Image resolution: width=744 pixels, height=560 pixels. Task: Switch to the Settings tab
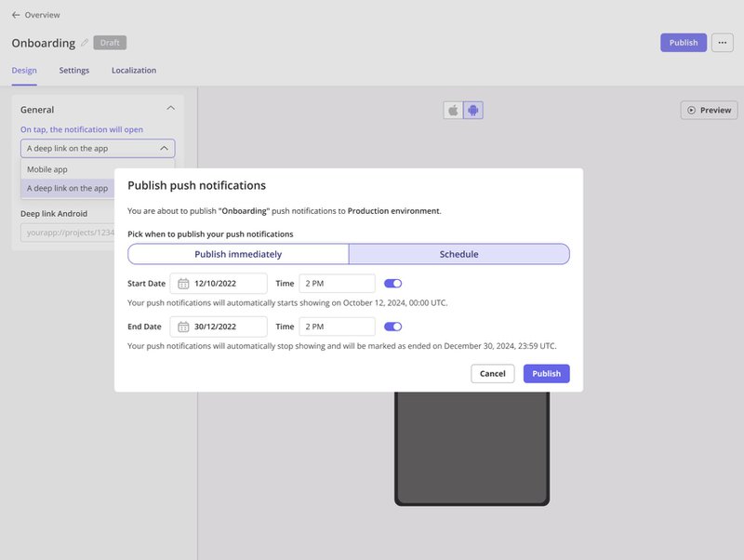click(x=74, y=70)
